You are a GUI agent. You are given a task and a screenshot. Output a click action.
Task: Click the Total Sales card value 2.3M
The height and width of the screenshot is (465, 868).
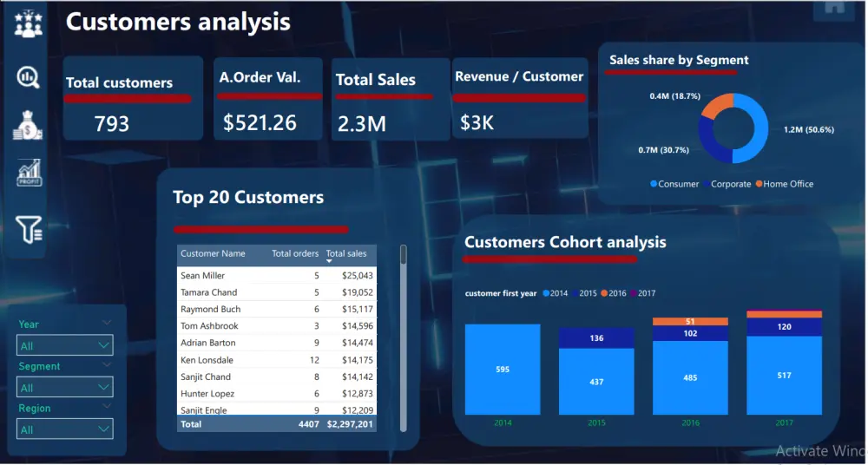pos(361,123)
